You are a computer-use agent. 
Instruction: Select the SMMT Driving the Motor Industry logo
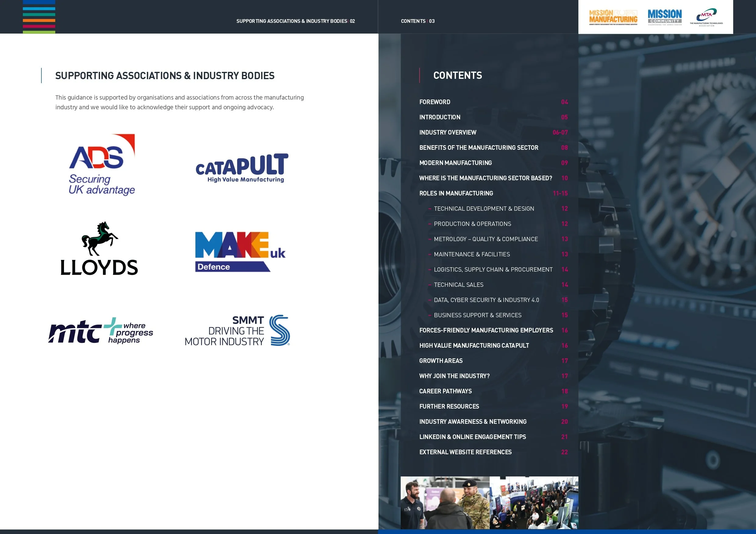coord(238,331)
